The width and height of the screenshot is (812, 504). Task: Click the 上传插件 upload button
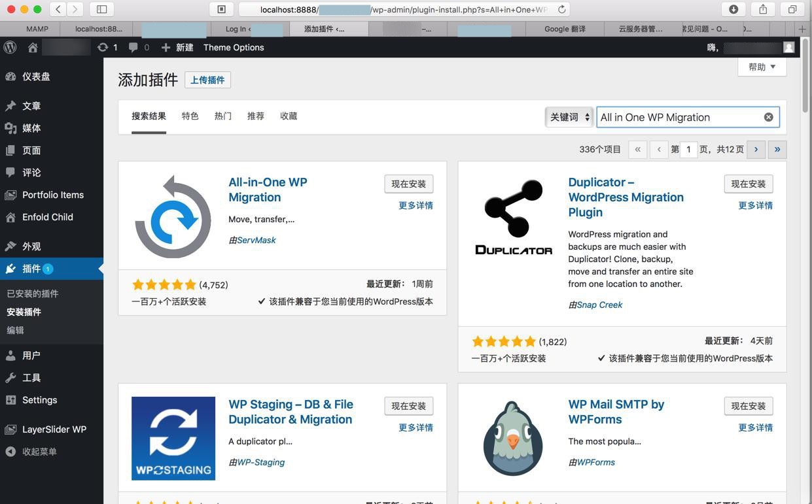click(x=207, y=80)
